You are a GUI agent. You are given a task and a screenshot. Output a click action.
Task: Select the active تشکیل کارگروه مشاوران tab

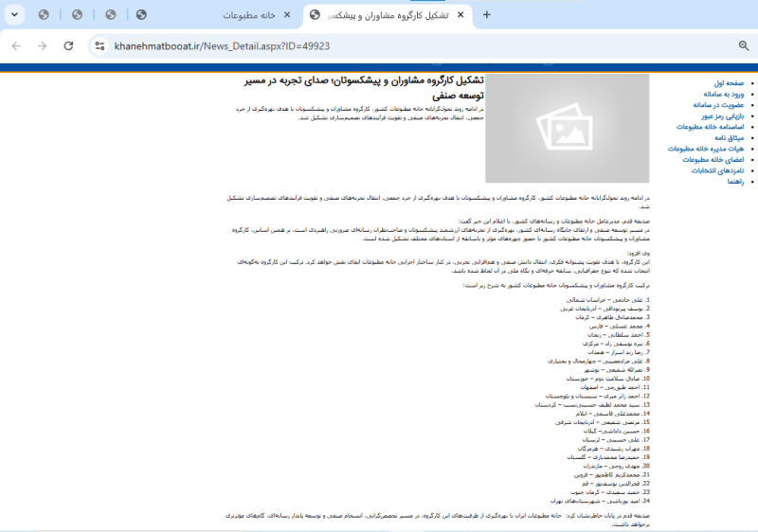[387, 15]
